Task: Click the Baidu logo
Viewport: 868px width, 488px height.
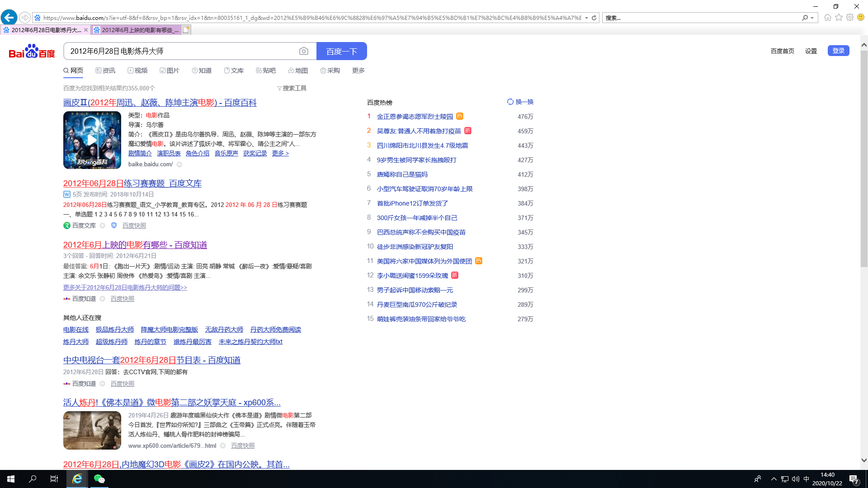Action: [x=32, y=52]
